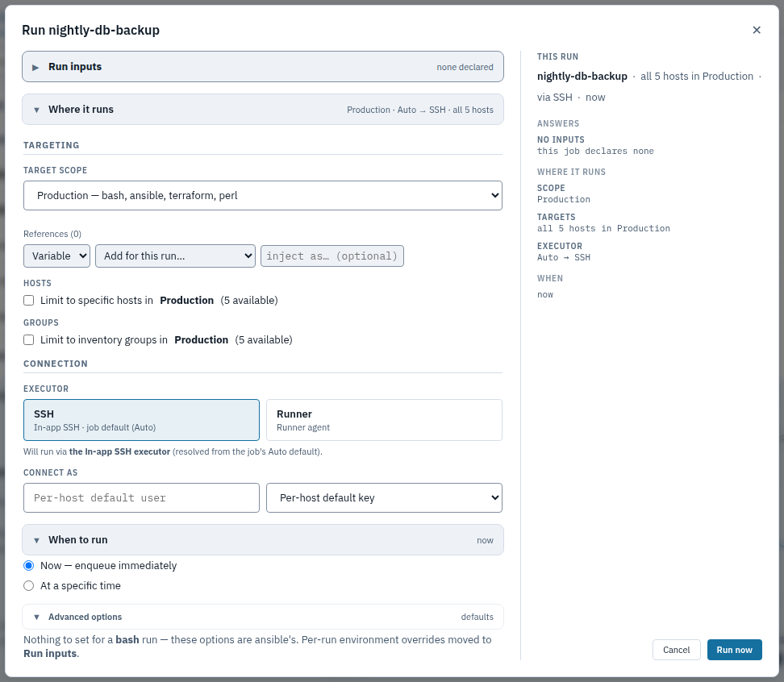Click the 'Auto → SSH' executor value
This screenshot has height=682, width=784.
564,257
